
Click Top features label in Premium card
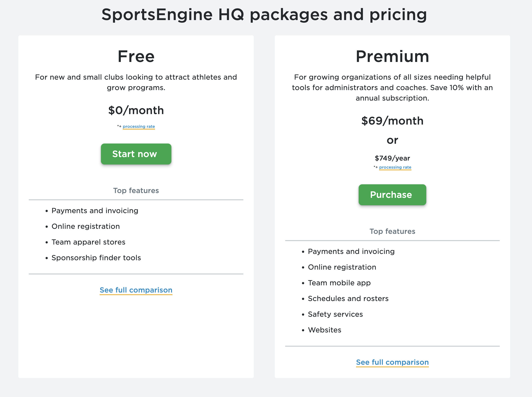click(392, 231)
